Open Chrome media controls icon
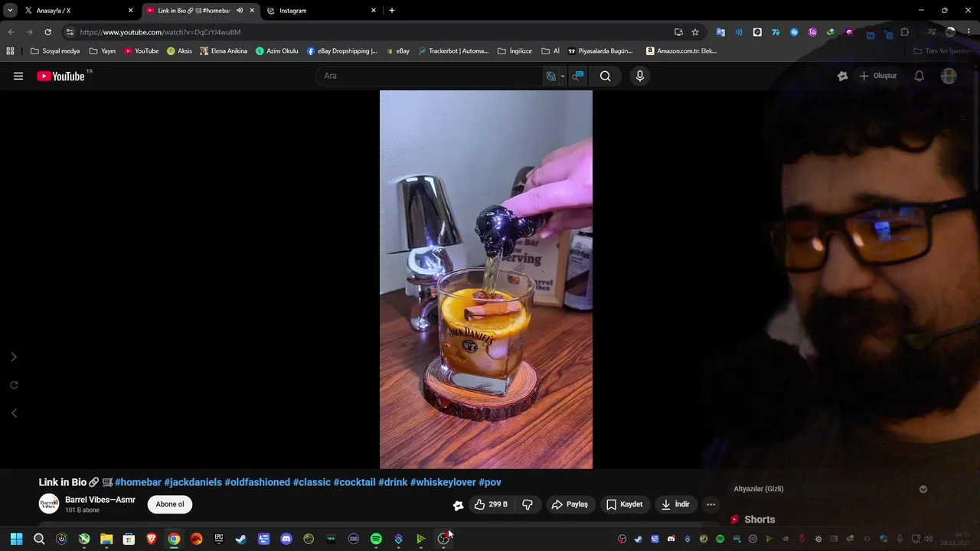The width and height of the screenshot is (980, 551). (932, 32)
